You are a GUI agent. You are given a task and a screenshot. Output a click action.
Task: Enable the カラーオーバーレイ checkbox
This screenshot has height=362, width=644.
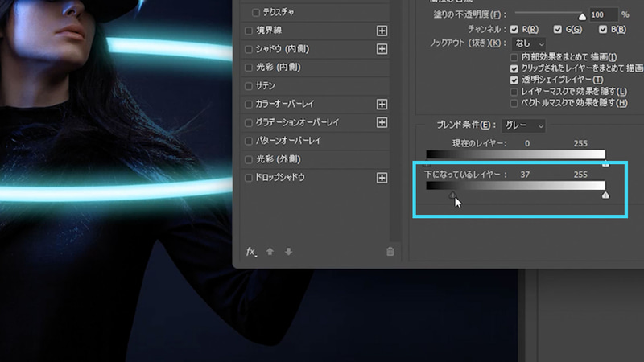pyautogui.click(x=248, y=105)
